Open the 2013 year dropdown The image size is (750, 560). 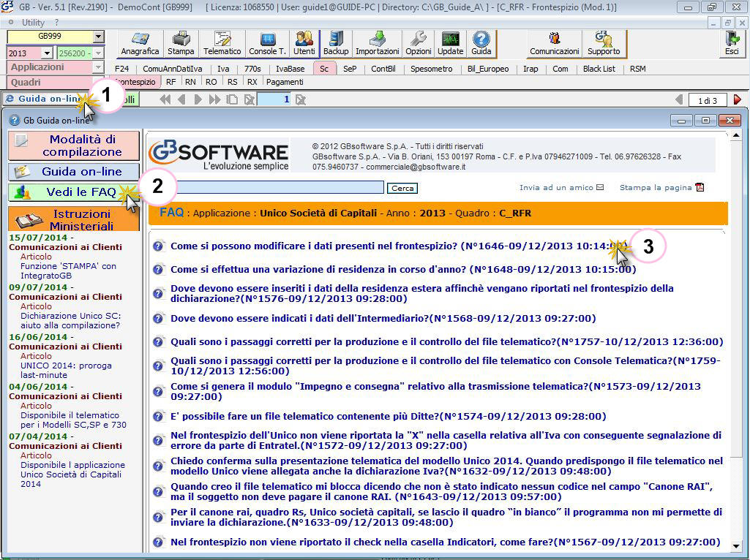(47, 53)
